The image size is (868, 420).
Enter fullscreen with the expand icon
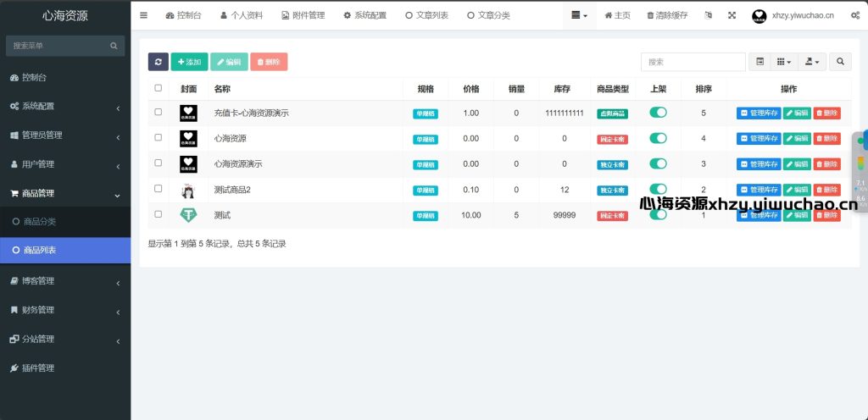tap(732, 15)
